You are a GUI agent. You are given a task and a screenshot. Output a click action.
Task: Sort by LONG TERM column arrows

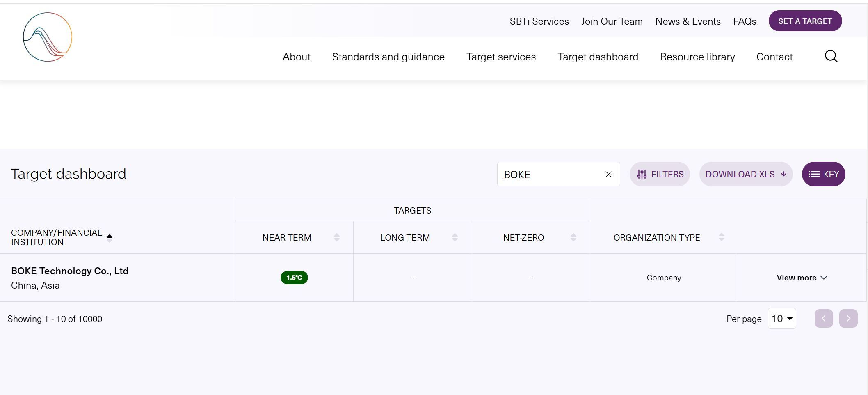pos(455,237)
